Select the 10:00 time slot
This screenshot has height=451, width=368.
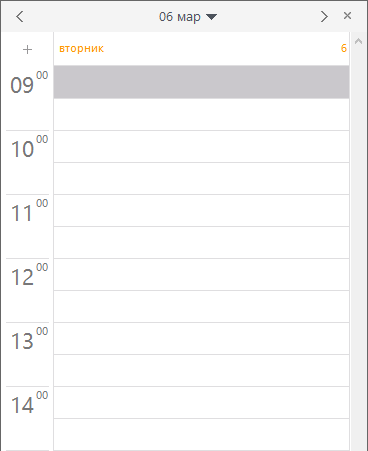(201, 146)
